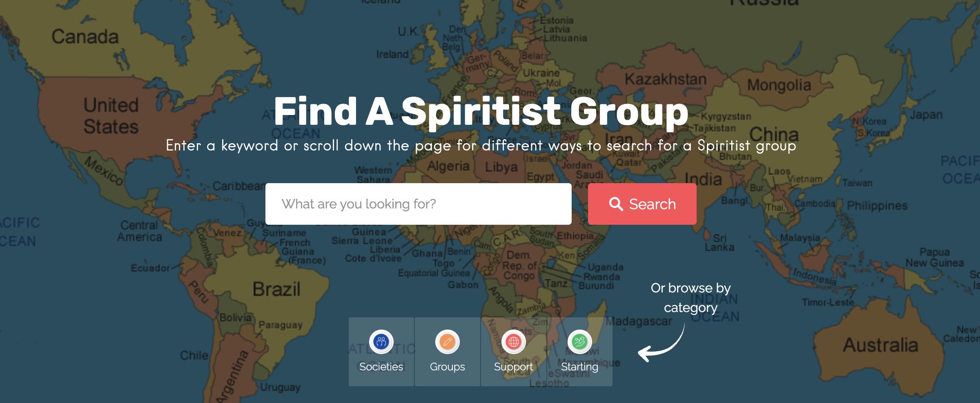980x403 pixels.
Task: Click Canada label on the map
Action: 85,37
